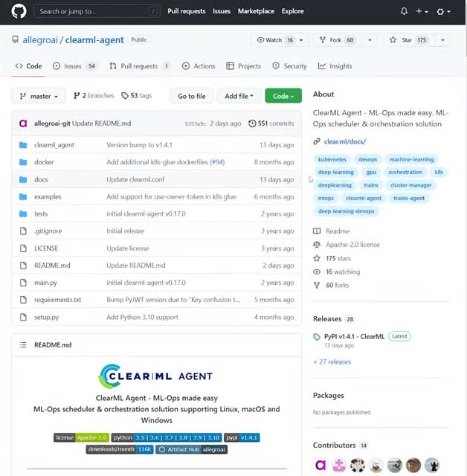Select the kubernetes topic tag

(x=332, y=159)
